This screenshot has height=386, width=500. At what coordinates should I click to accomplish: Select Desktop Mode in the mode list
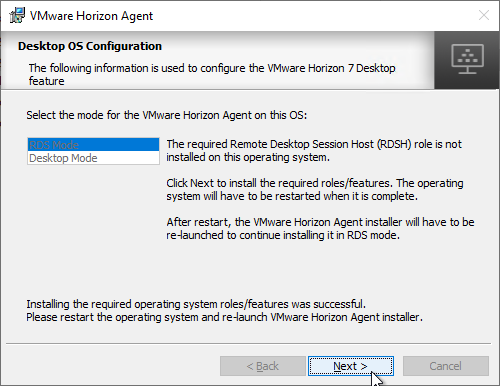pos(93,158)
